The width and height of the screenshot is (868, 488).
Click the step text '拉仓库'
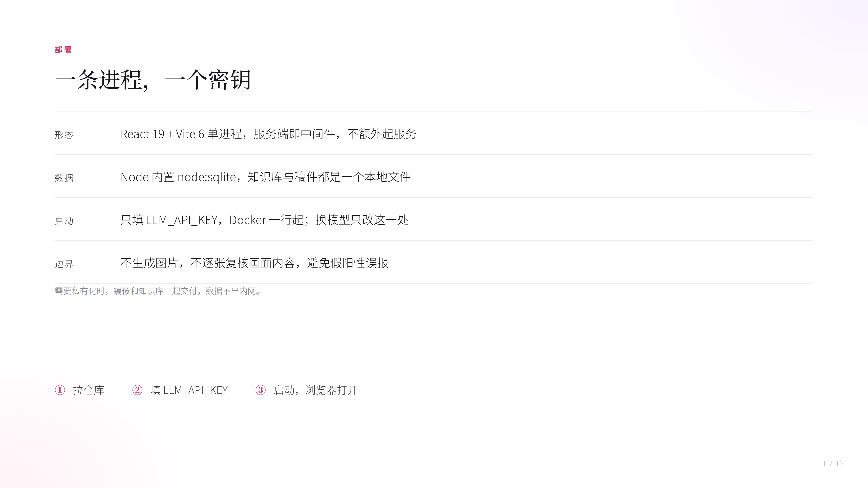click(89, 390)
